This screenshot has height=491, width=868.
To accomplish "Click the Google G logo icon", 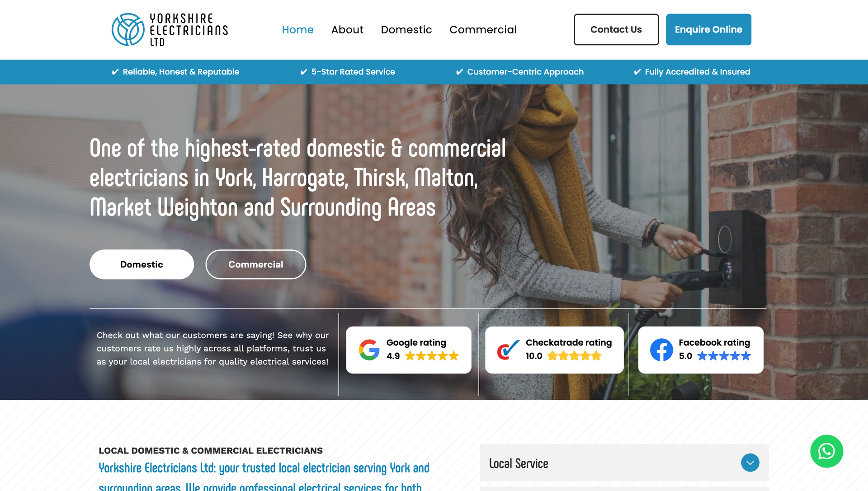I will coord(369,350).
